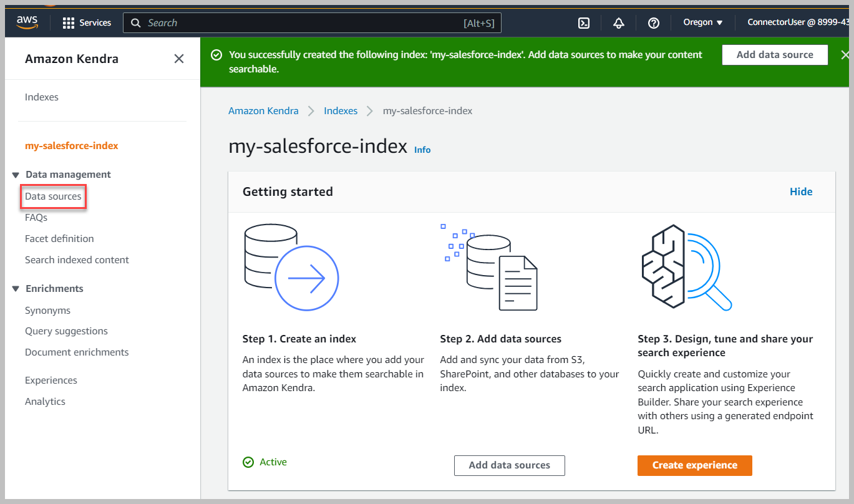Open Synonyms under Enrichments
Screen dimensions: 854x504
click(47, 311)
